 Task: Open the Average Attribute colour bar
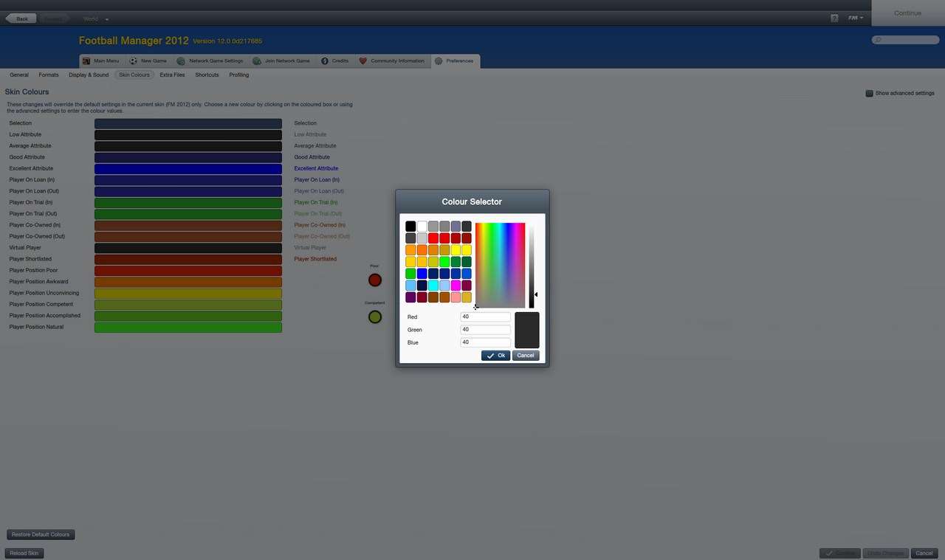(x=188, y=146)
